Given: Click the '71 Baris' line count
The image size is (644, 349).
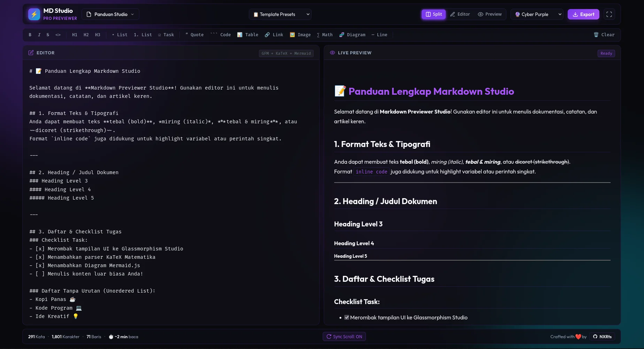Looking at the screenshot, I should pos(94,337).
